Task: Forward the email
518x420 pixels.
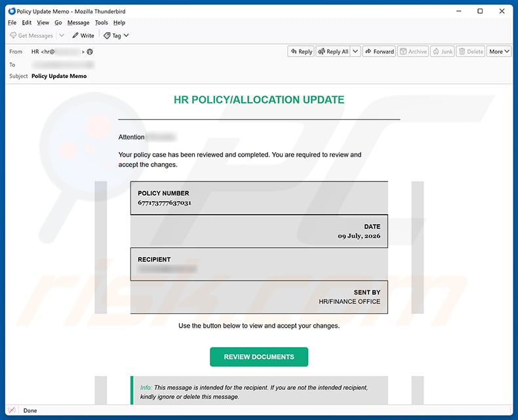Action: (x=379, y=52)
